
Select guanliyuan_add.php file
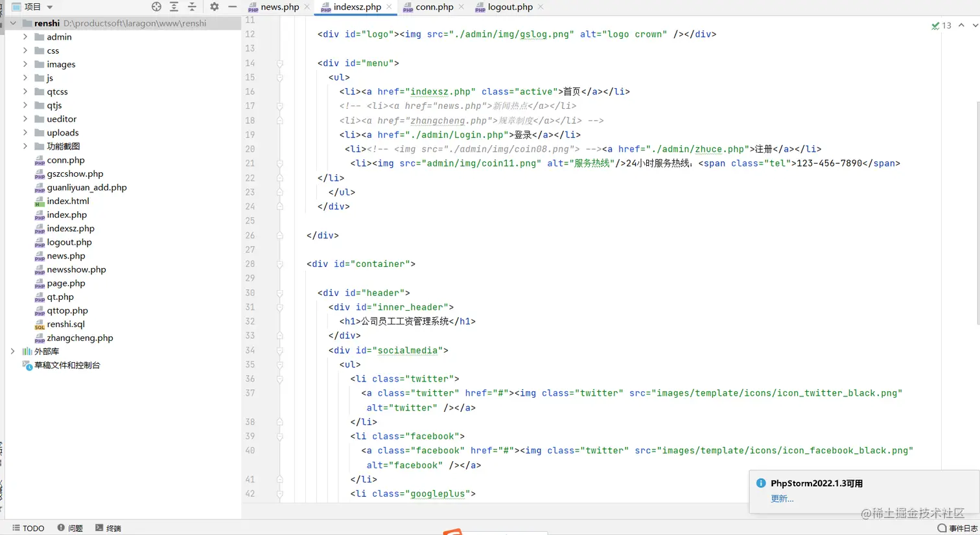click(87, 187)
